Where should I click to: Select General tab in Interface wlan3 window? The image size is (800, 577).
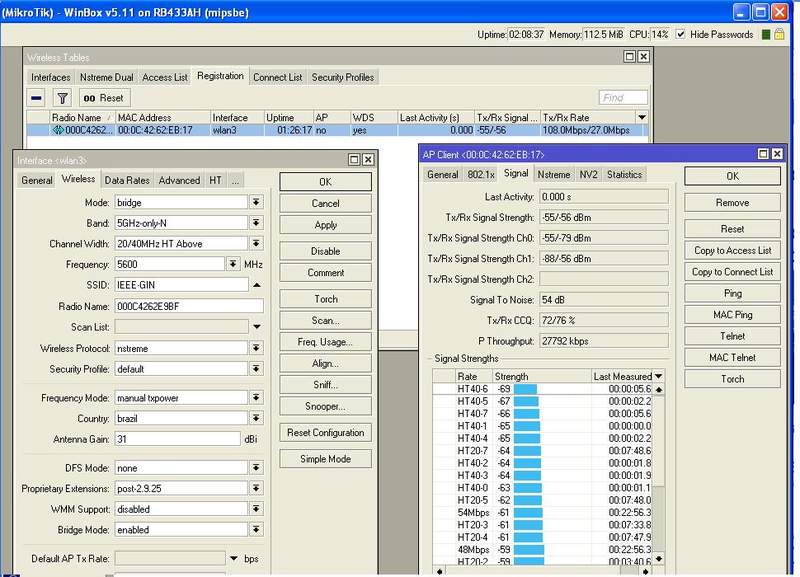(37, 180)
